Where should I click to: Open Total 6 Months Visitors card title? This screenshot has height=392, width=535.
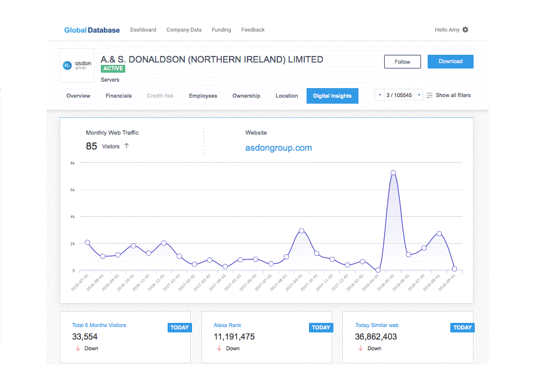[x=99, y=325]
